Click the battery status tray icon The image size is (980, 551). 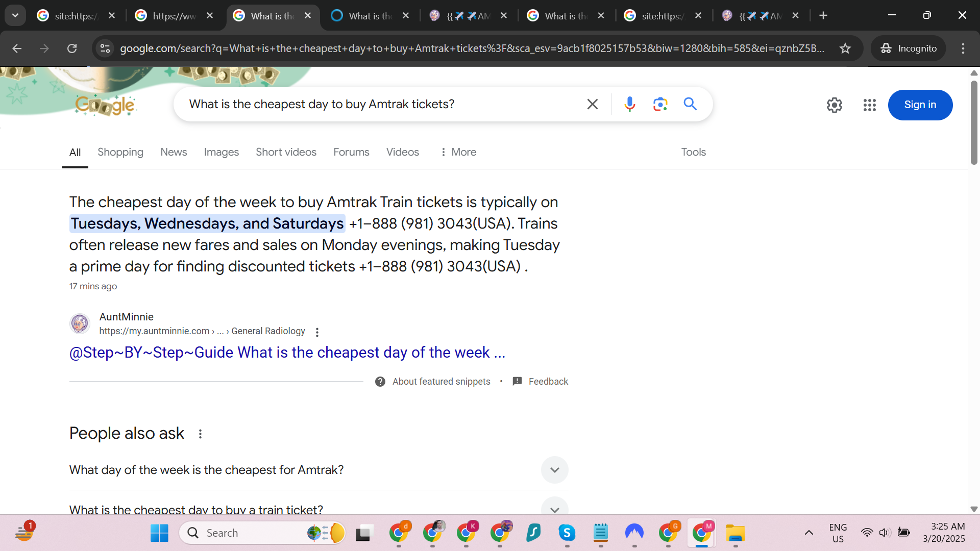(903, 533)
